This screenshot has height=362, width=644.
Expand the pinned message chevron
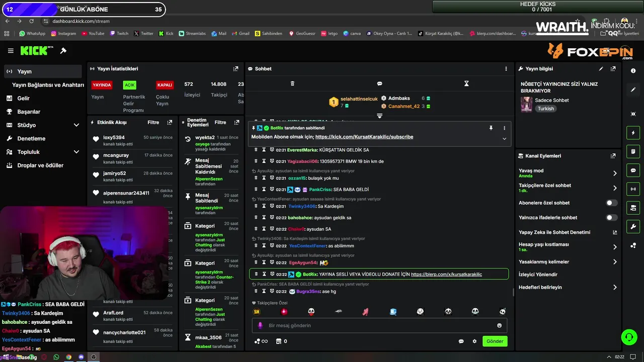pyautogui.click(x=504, y=139)
